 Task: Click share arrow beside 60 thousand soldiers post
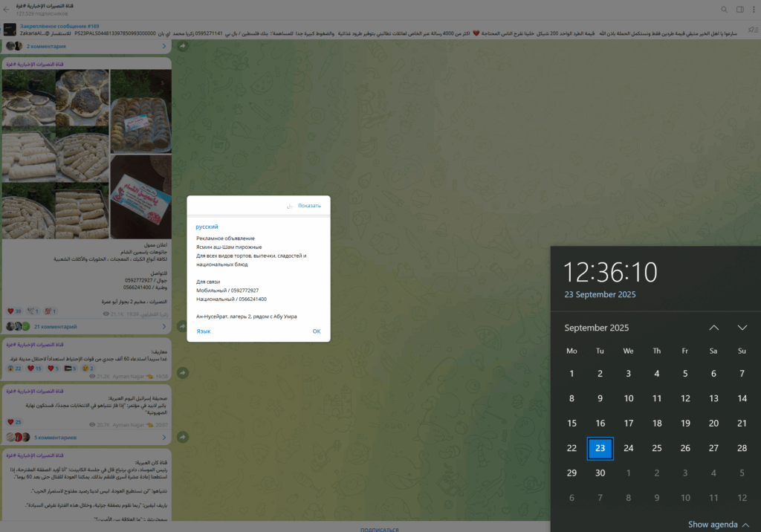[182, 372]
